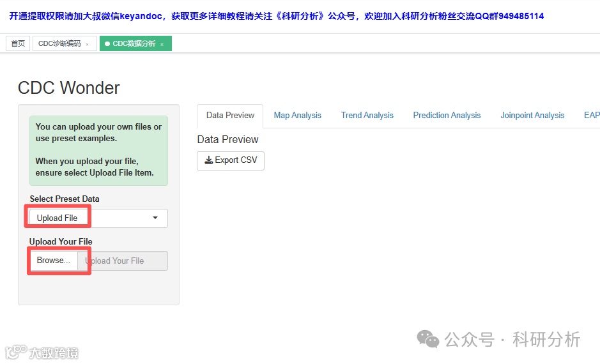Click the Export CSV button

click(x=231, y=160)
